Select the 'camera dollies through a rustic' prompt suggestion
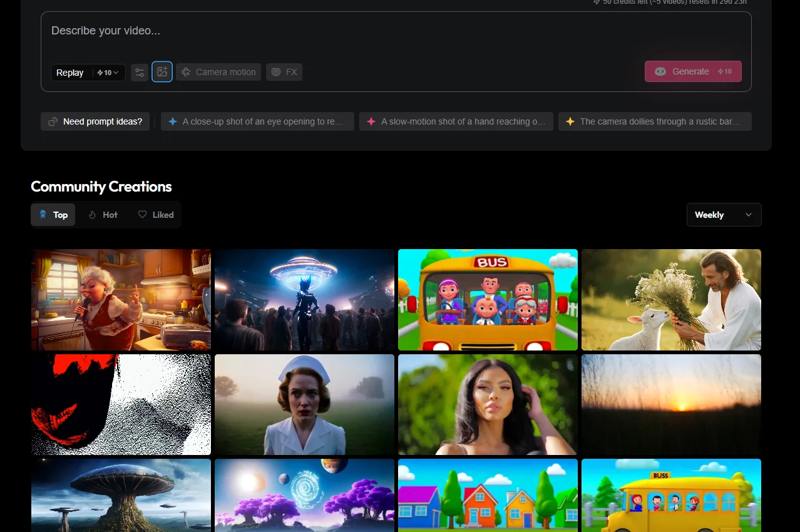 [x=655, y=121]
